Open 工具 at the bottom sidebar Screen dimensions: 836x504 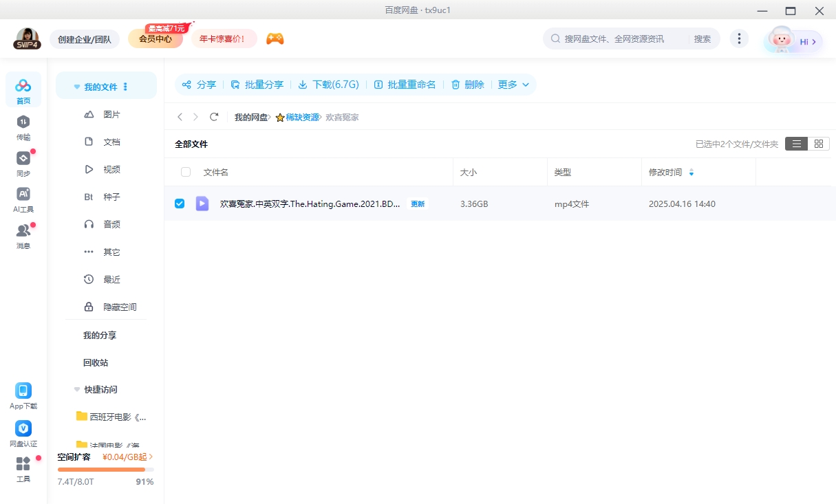pyautogui.click(x=23, y=468)
